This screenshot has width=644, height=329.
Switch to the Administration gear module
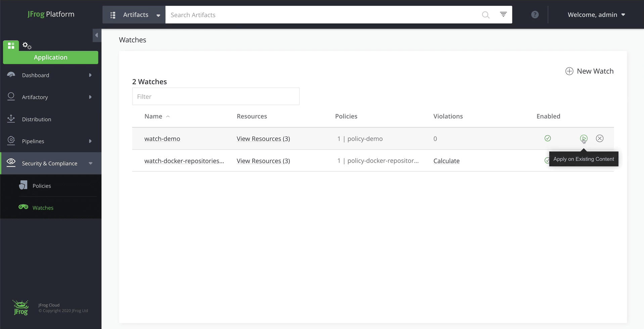point(27,45)
